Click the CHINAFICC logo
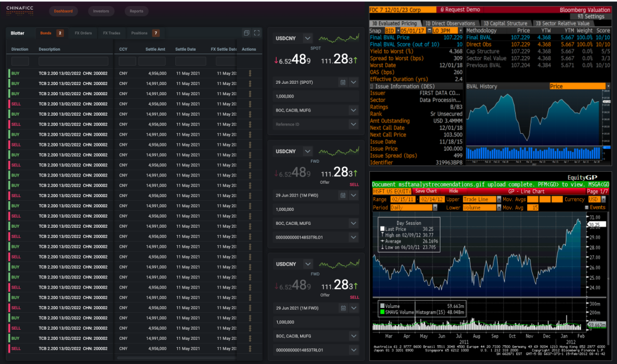 click(20, 10)
